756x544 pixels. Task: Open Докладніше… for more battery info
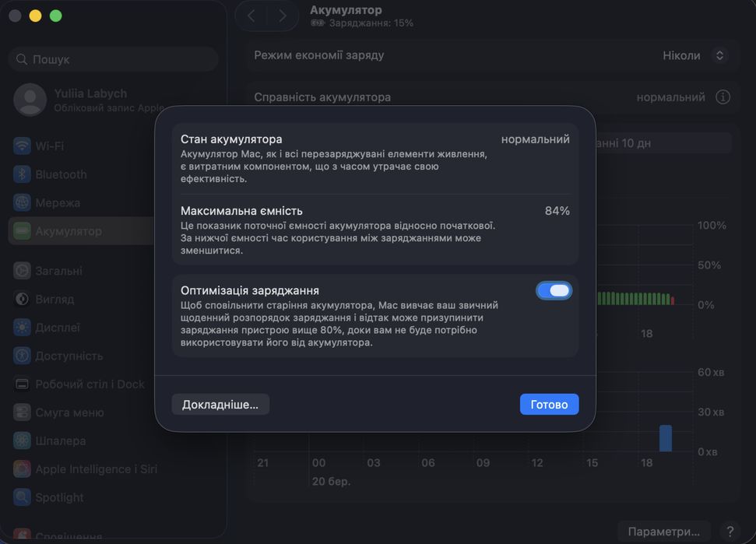click(220, 405)
